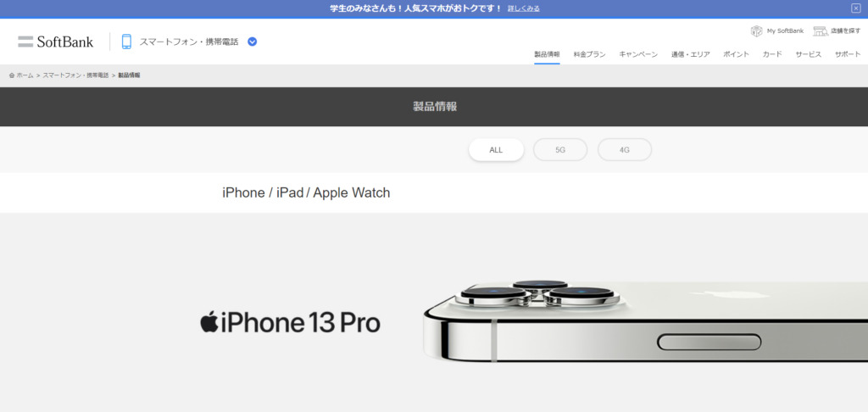This screenshot has width=868, height=412.
Task: Click the home icon in breadcrumb
Action: point(12,75)
